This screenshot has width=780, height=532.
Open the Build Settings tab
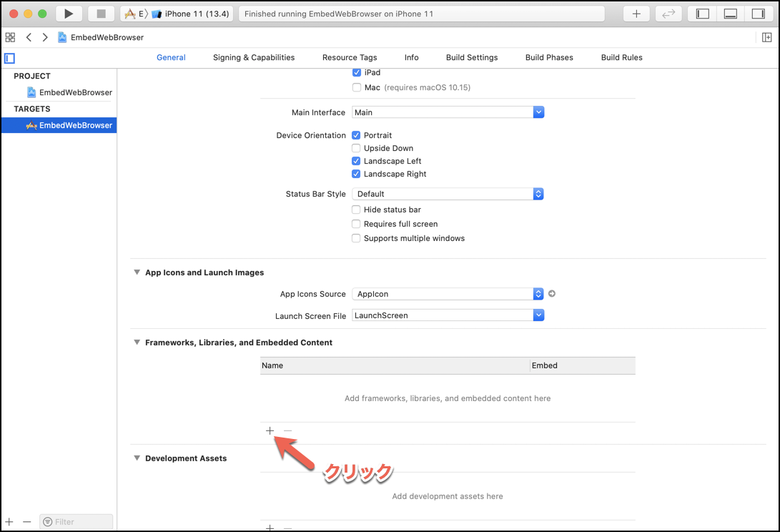(x=472, y=58)
